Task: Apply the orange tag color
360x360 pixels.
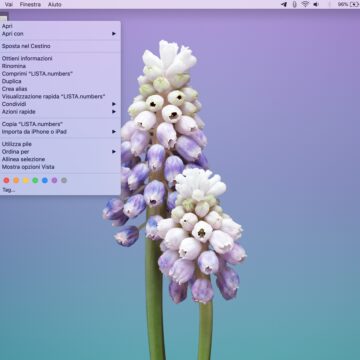Action: click(x=16, y=180)
